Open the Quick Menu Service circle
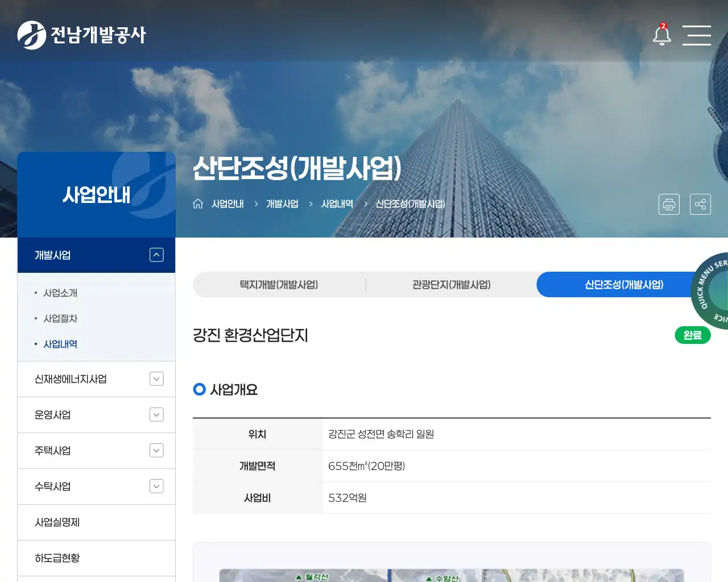This screenshot has width=728, height=582. (710, 290)
